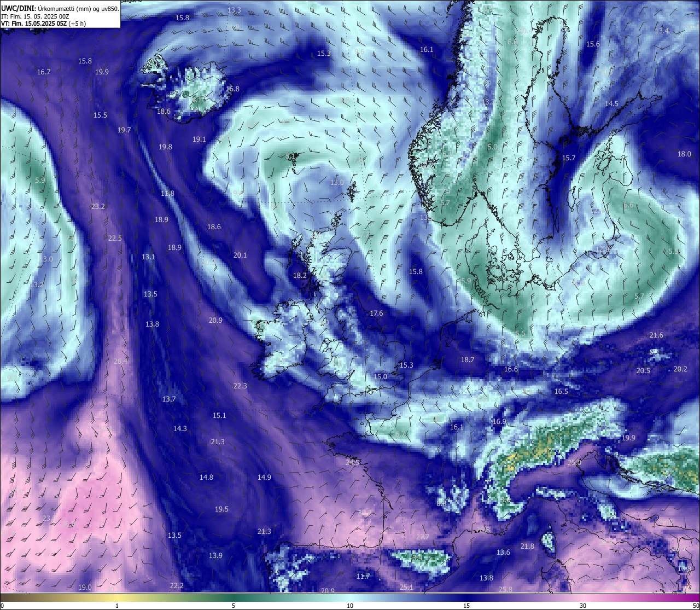Click the 15.6 value in the top right
The height and width of the screenshot is (610, 700).
[x=593, y=44]
